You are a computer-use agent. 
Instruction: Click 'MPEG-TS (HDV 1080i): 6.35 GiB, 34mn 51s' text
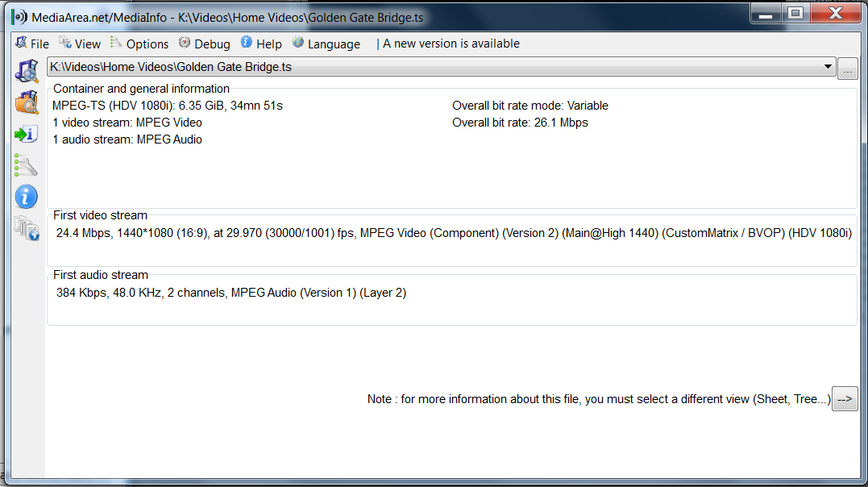168,106
